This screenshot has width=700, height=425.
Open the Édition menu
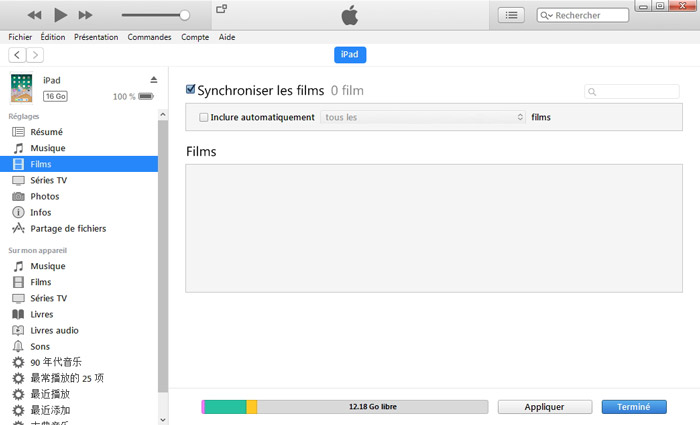tap(53, 37)
